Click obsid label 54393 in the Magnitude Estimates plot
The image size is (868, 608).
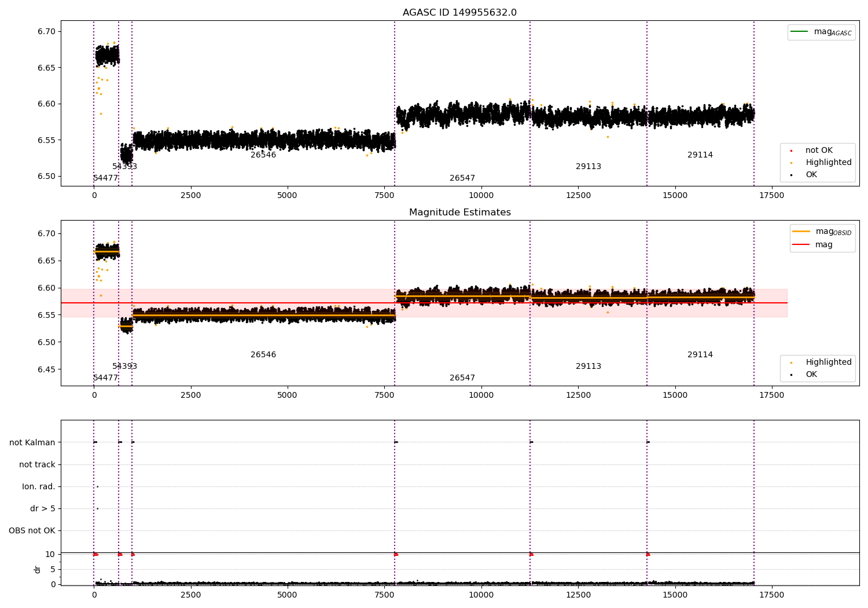click(x=124, y=367)
